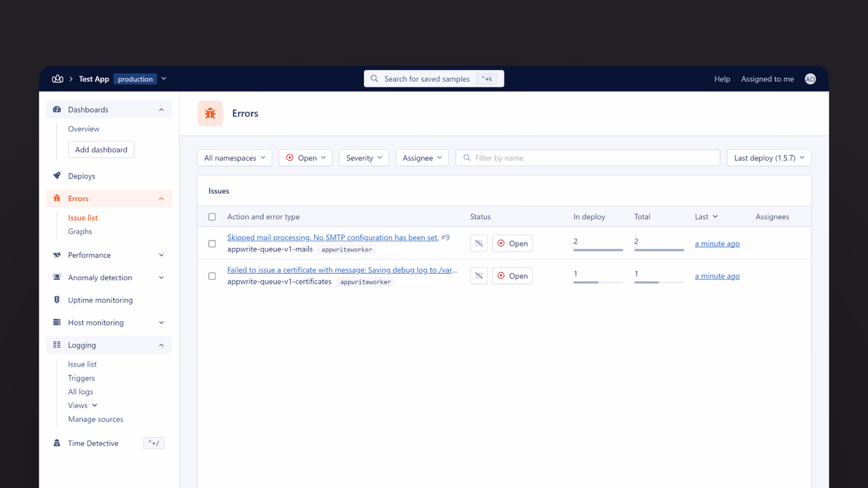Click the Errors bug icon in sidebar
The image size is (868, 488).
57,199
